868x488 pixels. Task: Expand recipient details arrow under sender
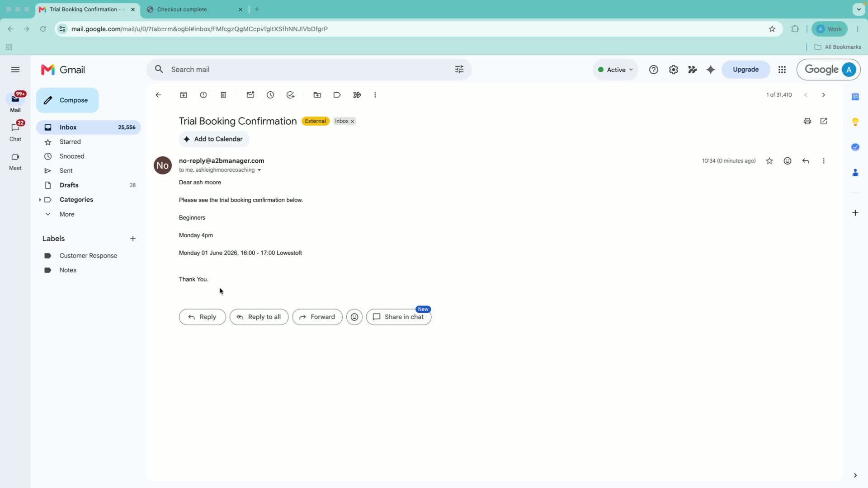point(259,170)
